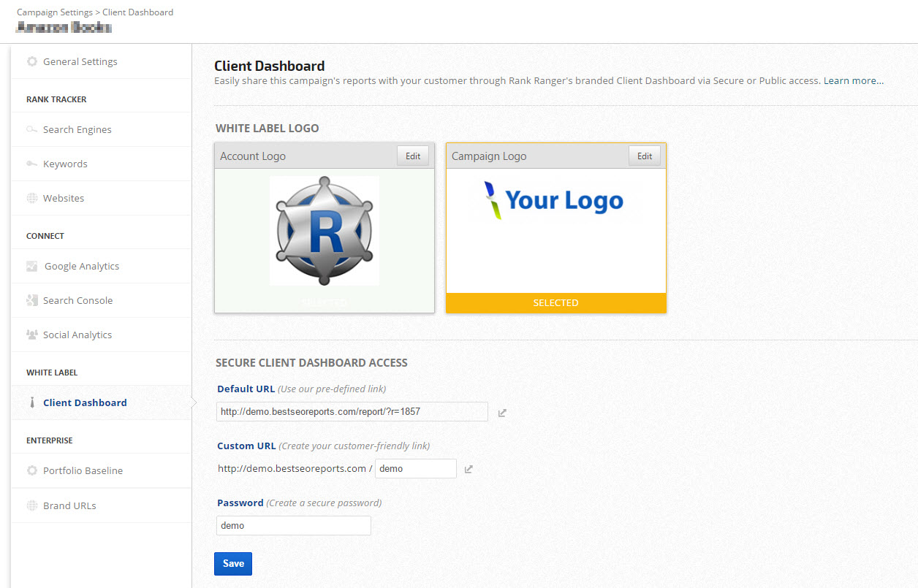Click the Brand URLs globe icon
Image resolution: width=918 pixels, height=588 pixels.
(x=32, y=505)
